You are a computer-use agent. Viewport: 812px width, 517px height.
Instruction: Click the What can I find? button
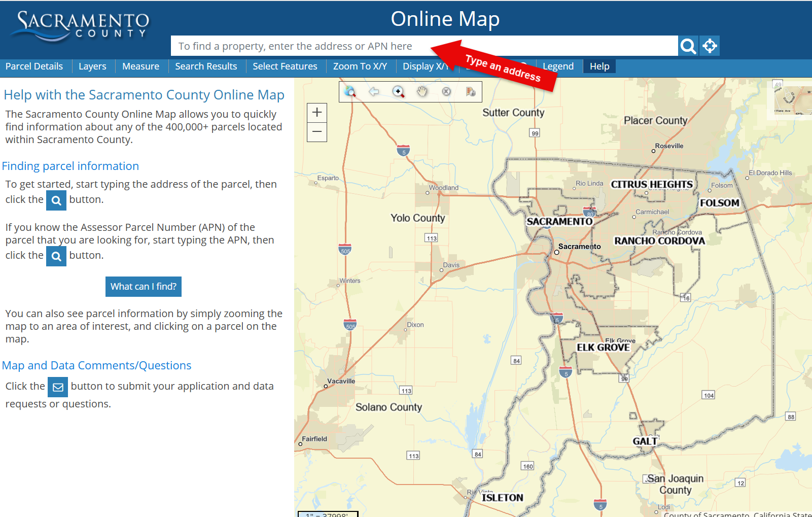tap(144, 287)
